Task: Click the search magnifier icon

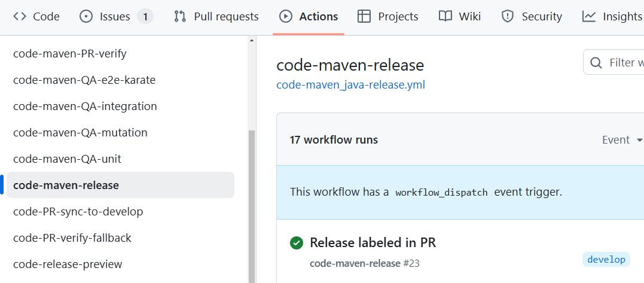Action: [x=596, y=63]
